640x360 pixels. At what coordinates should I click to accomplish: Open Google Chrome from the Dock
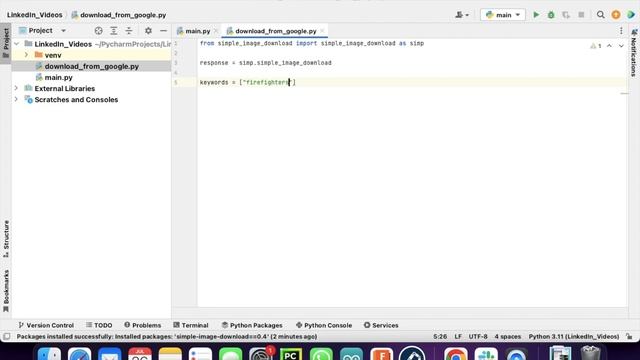coord(455,354)
